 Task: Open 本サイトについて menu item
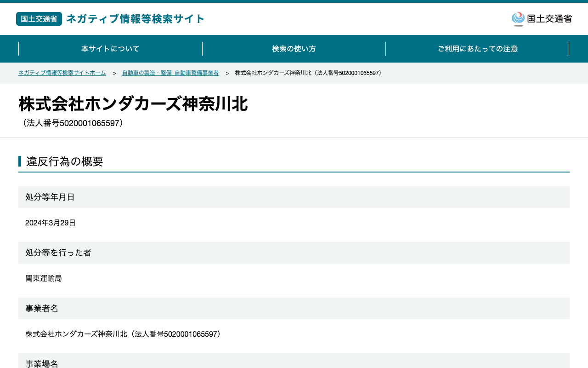click(x=110, y=49)
